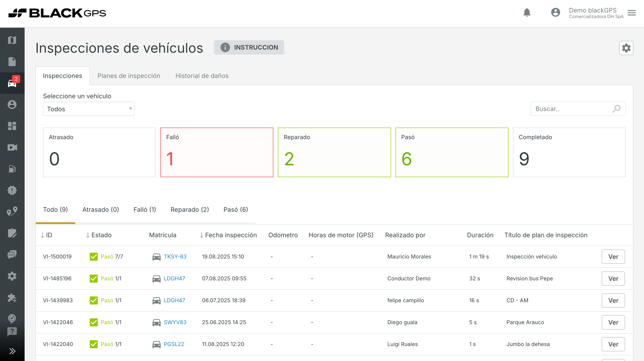Click Ver for CD - AM inspection

click(613, 300)
